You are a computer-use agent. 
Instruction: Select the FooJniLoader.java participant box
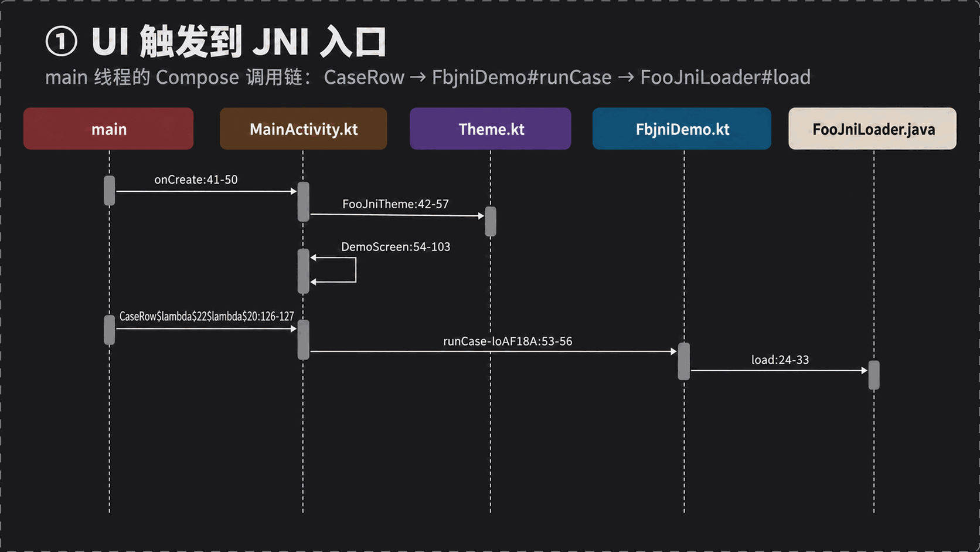[872, 128]
